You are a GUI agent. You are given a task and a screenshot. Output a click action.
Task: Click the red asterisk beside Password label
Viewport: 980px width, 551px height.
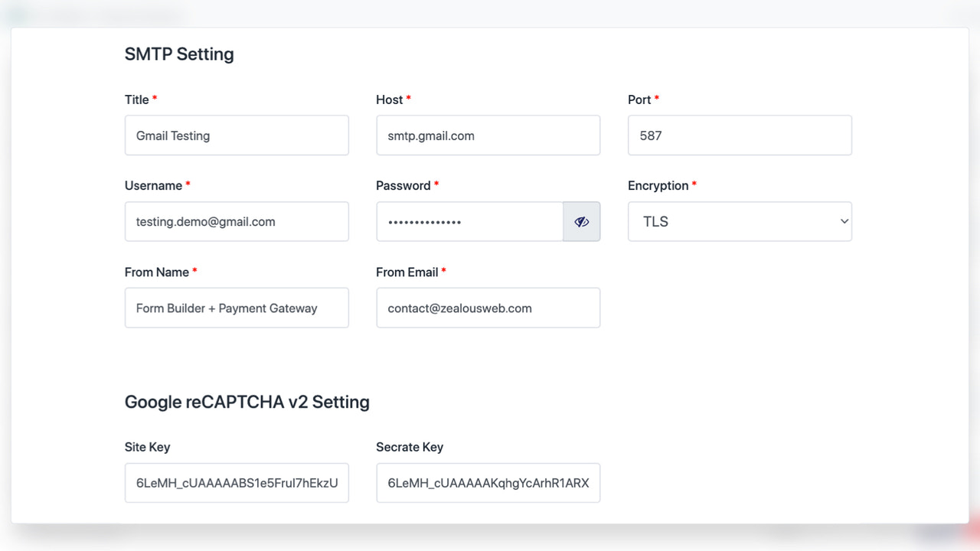point(436,184)
